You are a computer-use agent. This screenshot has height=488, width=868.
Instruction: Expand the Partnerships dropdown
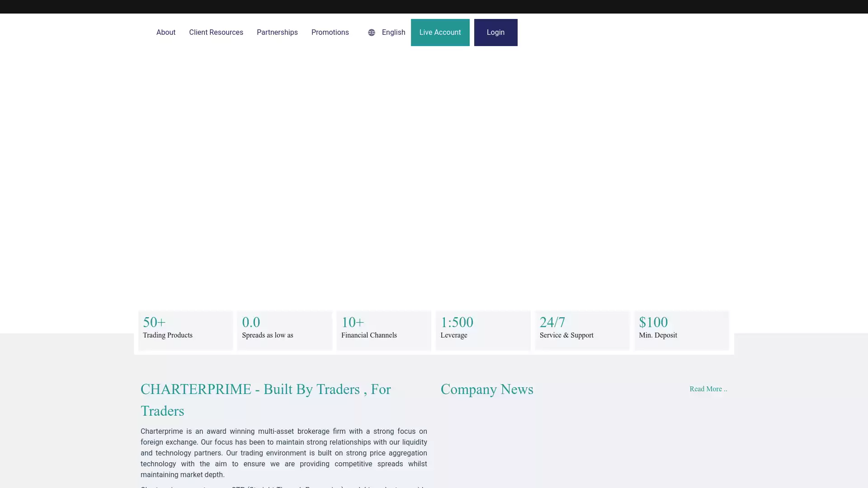277,32
